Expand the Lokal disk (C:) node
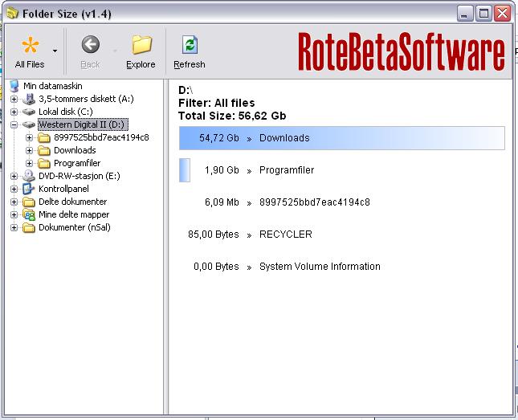518x420 pixels. point(14,112)
